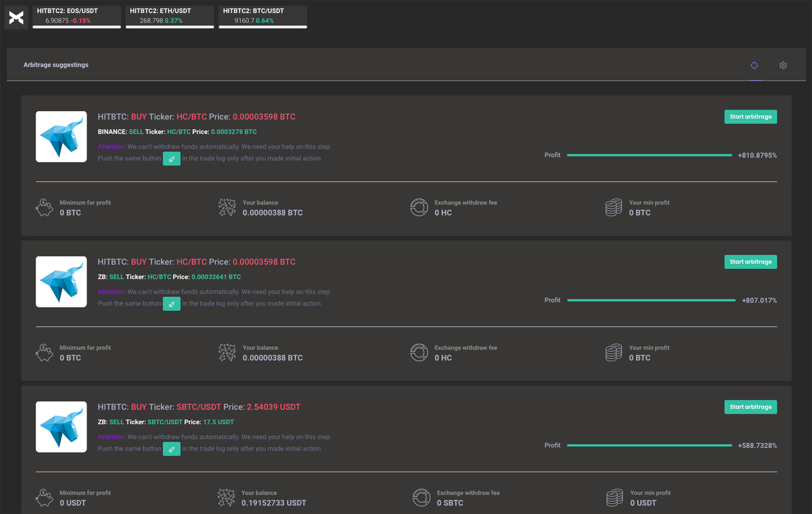812x514 pixels.
Task: Click bull logo of the ZB HC/BTC card
Action: [x=62, y=282]
